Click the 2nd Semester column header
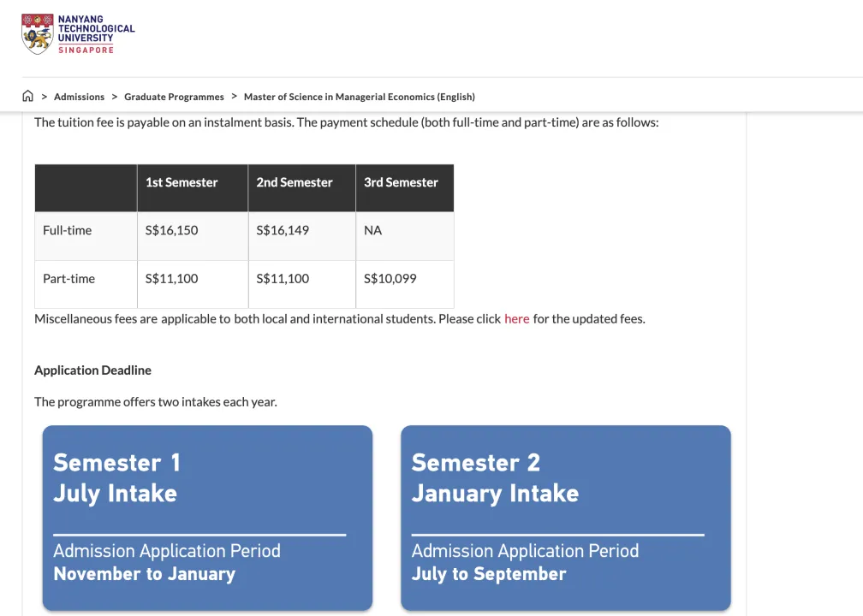This screenshot has width=863, height=616. tap(295, 182)
